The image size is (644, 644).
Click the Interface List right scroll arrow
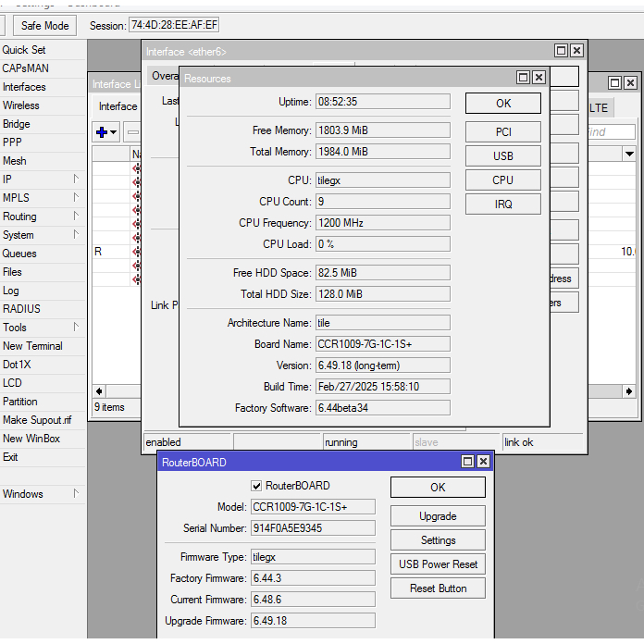(x=631, y=391)
